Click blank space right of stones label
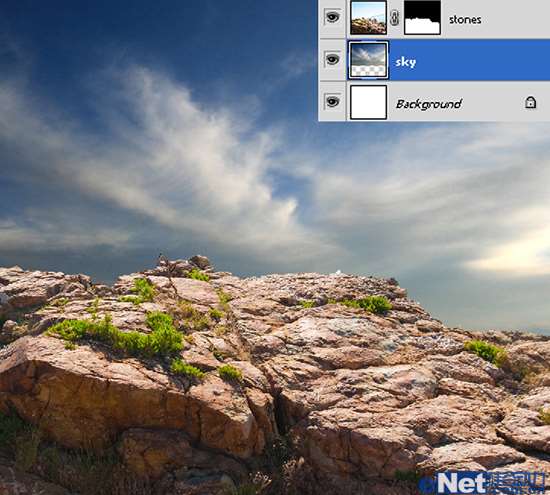 click(516, 19)
